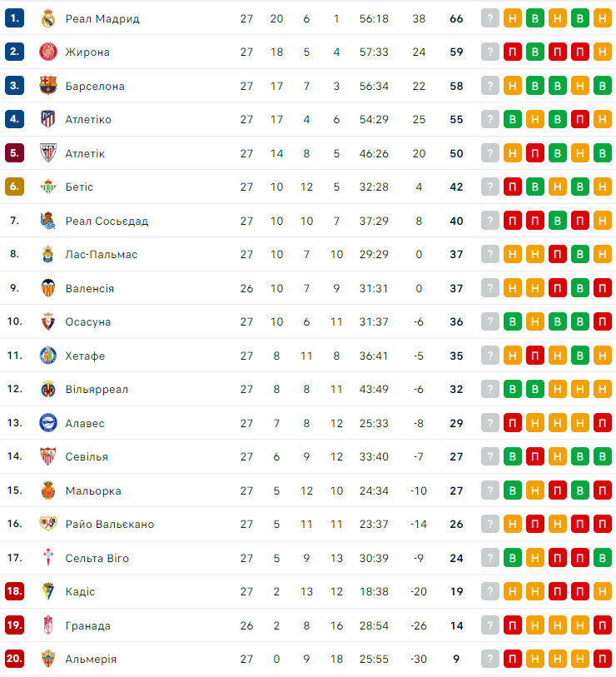Click the Real Madrid club crest
The width and height of the screenshot is (616, 677).
[47, 18]
